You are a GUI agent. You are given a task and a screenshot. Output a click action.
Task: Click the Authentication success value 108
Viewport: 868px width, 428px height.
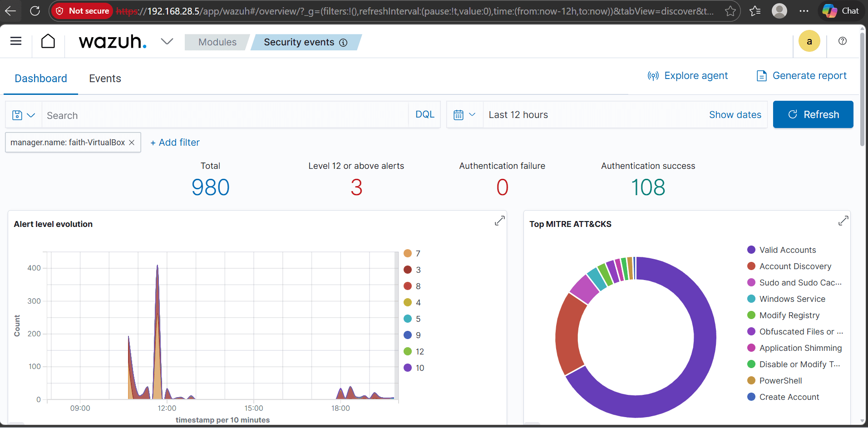(648, 187)
